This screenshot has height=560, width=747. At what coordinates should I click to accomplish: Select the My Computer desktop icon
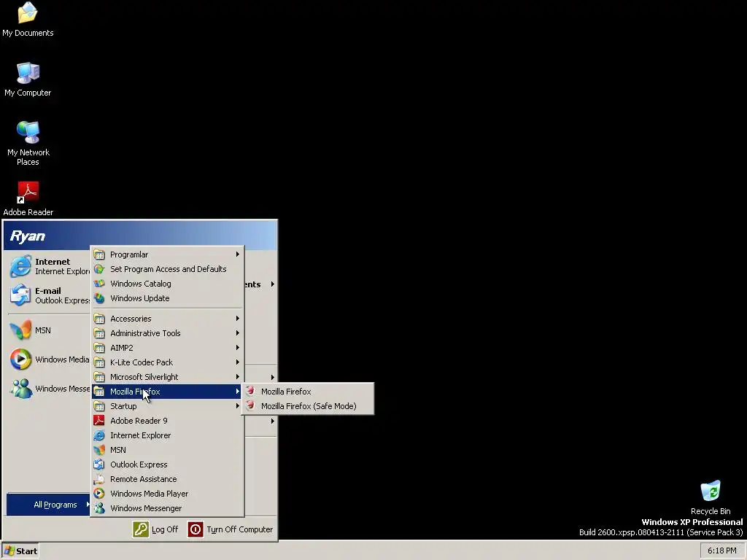(x=28, y=73)
